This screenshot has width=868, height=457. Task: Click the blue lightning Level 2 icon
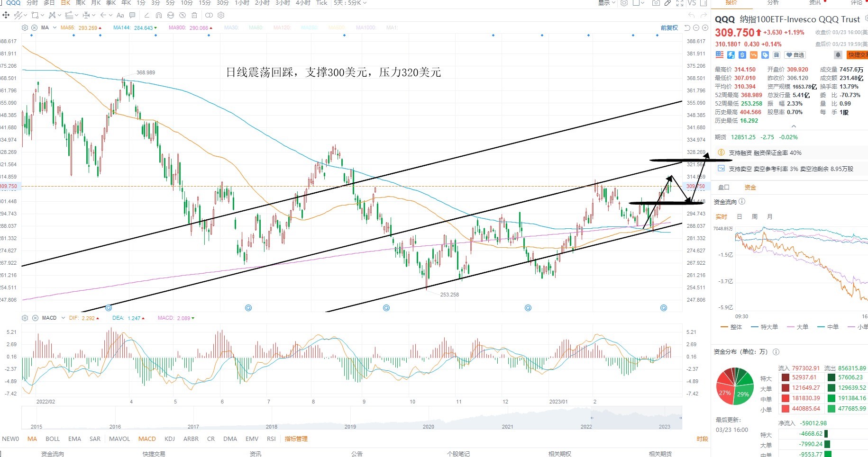point(731,55)
